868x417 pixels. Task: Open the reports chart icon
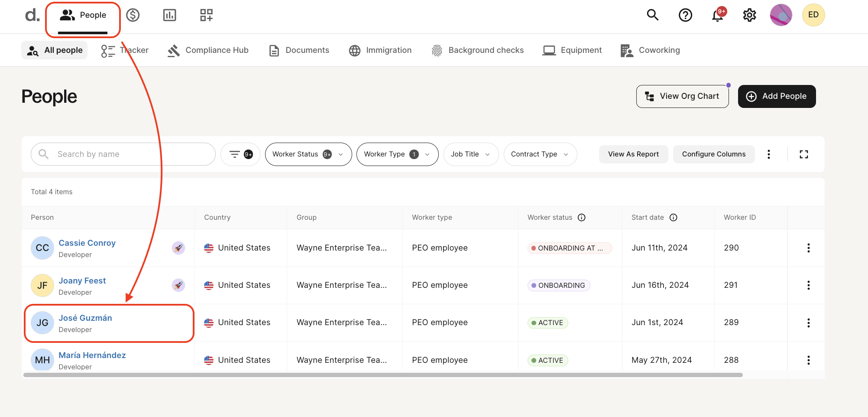pos(169,15)
